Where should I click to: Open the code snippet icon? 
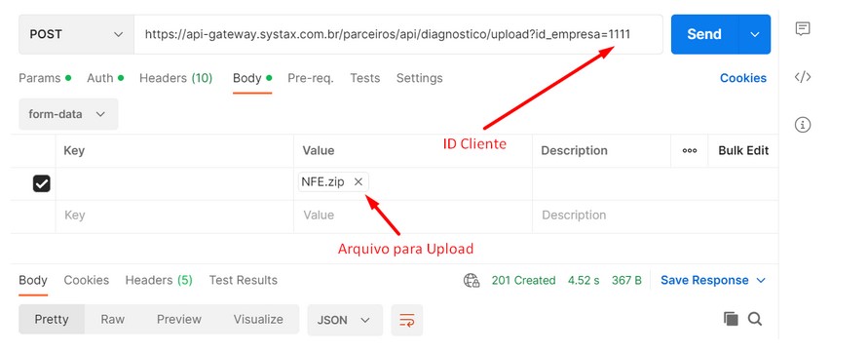click(x=803, y=77)
